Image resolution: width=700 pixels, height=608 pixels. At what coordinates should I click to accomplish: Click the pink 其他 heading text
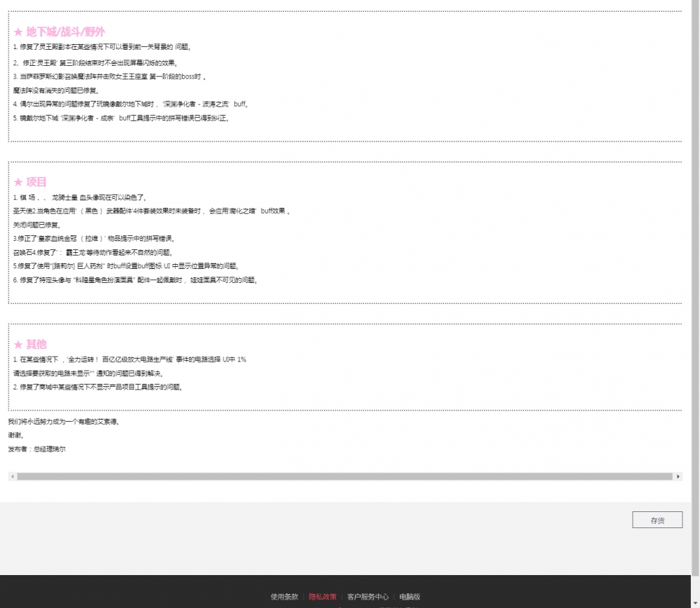(x=36, y=345)
